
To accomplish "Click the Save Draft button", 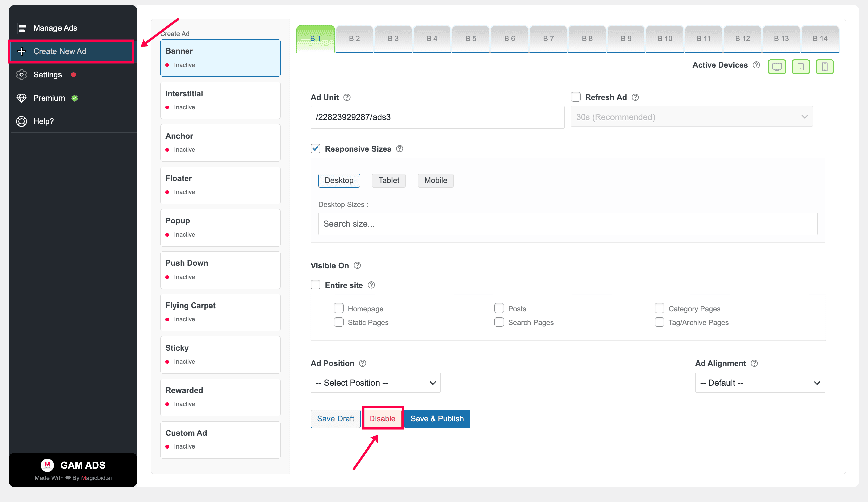I will [x=335, y=419].
